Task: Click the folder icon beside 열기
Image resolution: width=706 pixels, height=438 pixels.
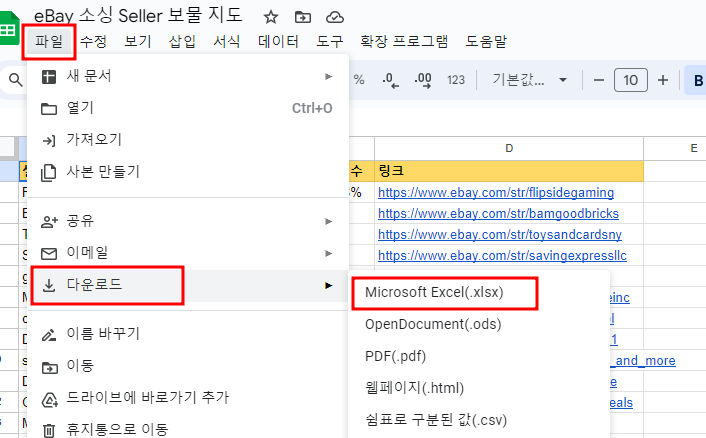Action: pos(49,109)
